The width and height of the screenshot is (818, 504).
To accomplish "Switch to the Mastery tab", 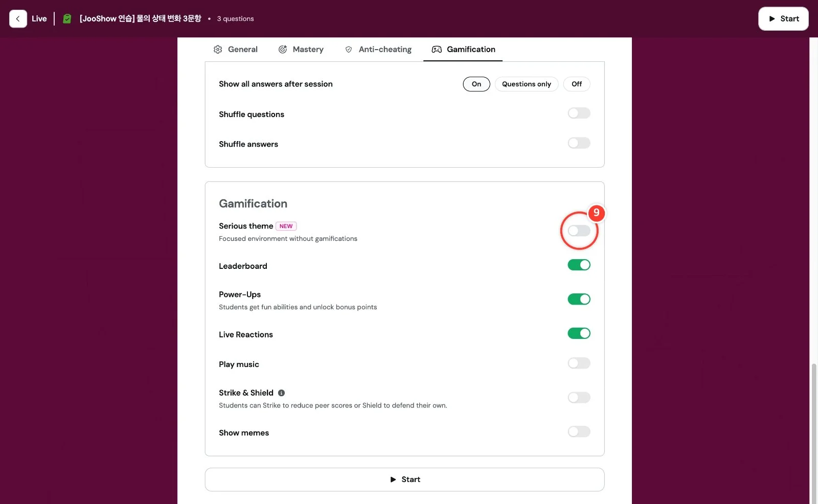I will (x=301, y=50).
